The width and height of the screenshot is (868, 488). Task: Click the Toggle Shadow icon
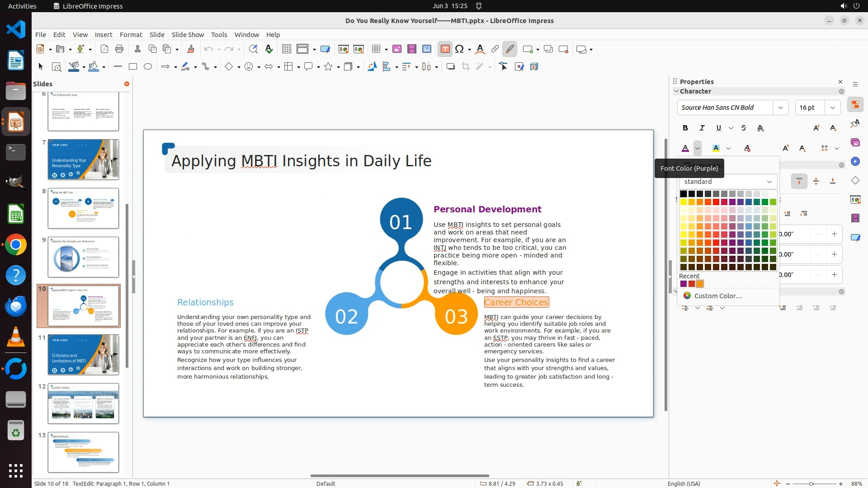[450, 67]
